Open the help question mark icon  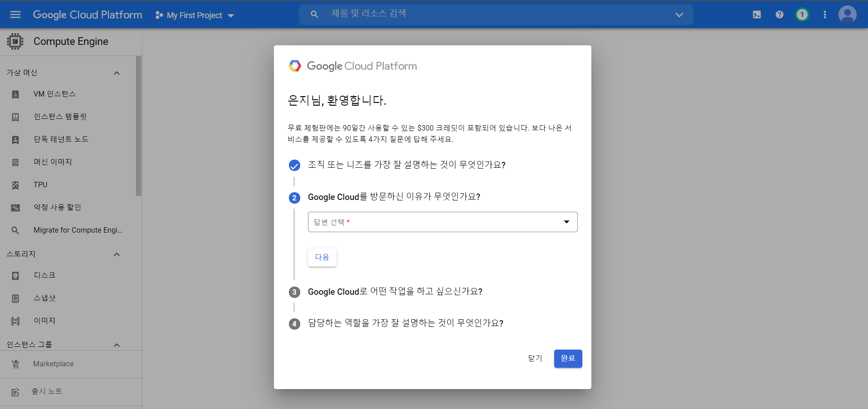[x=780, y=15]
